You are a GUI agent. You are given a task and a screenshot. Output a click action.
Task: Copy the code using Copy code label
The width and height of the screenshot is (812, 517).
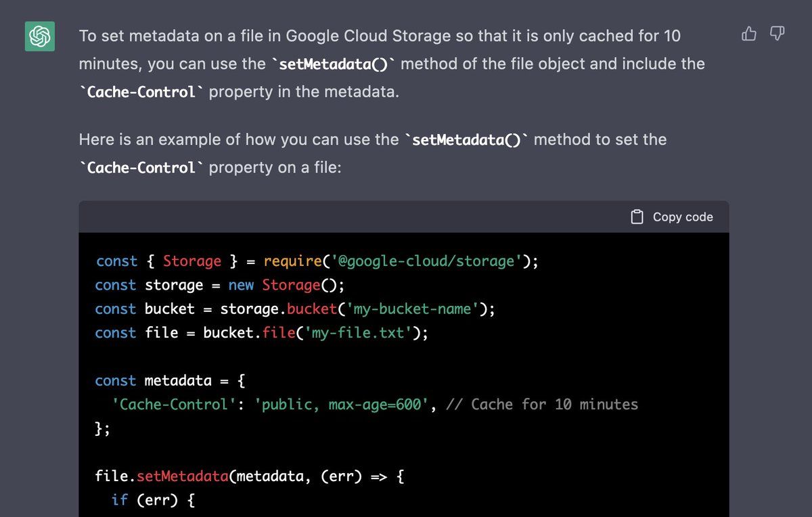coord(683,217)
